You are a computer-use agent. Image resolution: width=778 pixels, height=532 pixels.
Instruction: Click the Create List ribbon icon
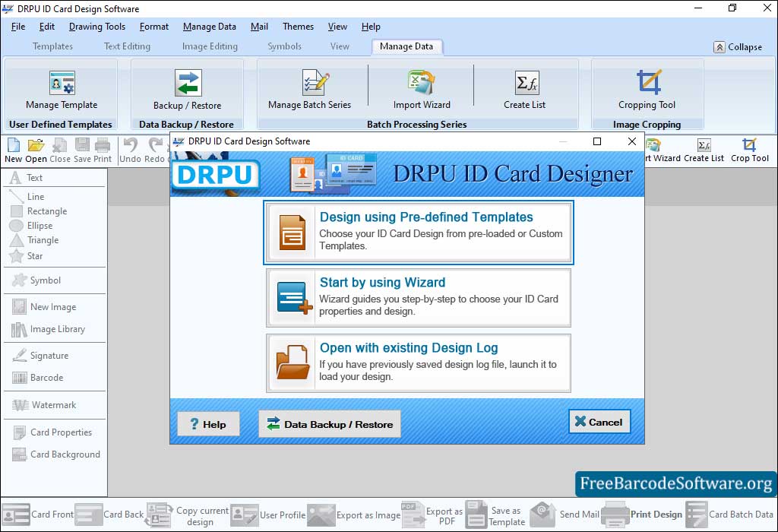tap(525, 90)
